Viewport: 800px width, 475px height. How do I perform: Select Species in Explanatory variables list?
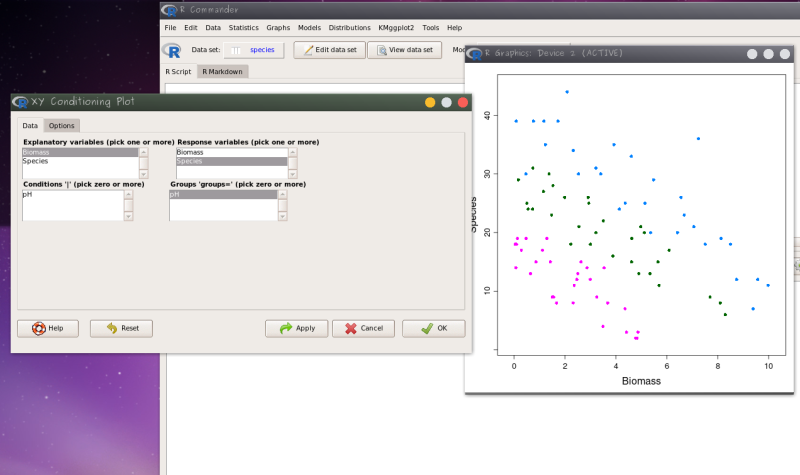pos(35,161)
